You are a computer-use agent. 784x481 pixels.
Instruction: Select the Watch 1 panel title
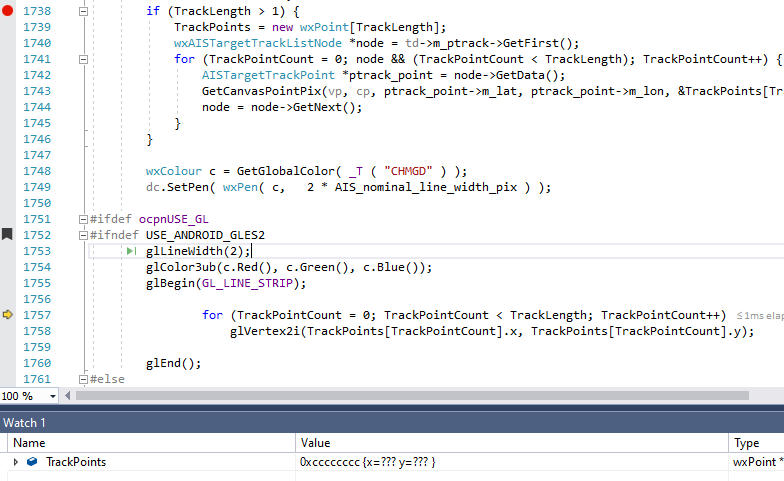click(x=24, y=422)
